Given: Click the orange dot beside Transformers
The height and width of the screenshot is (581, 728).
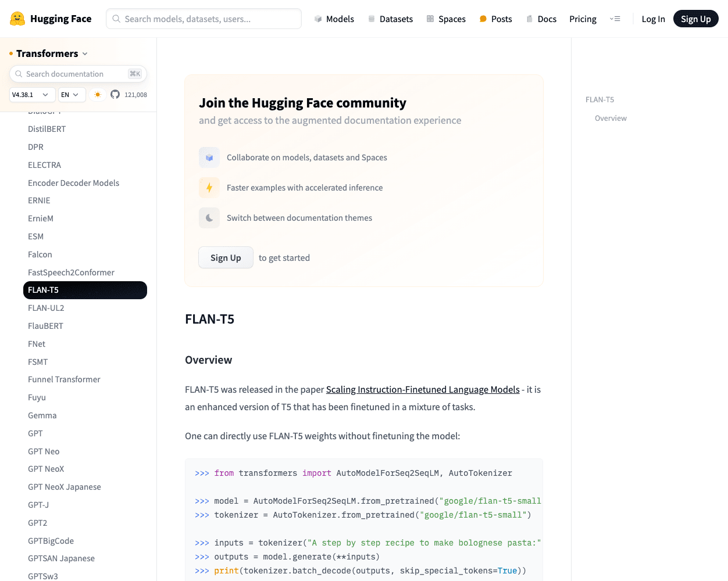Looking at the screenshot, I should click(x=11, y=53).
